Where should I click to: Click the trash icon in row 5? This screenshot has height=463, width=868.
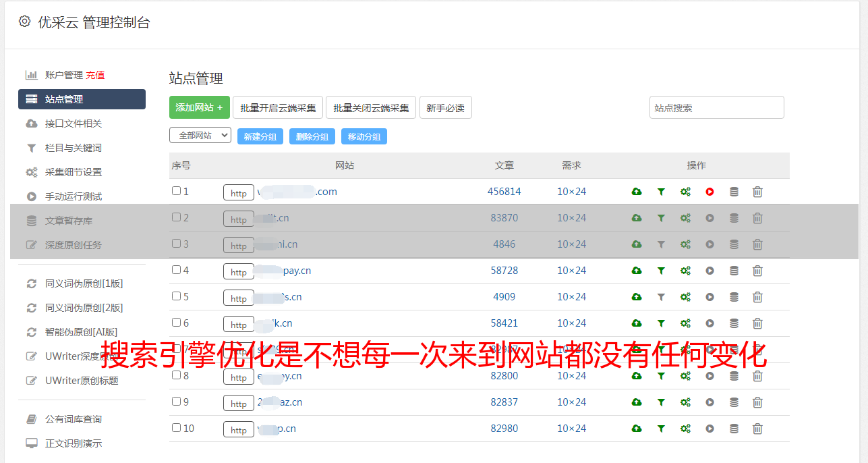[x=757, y=297]
